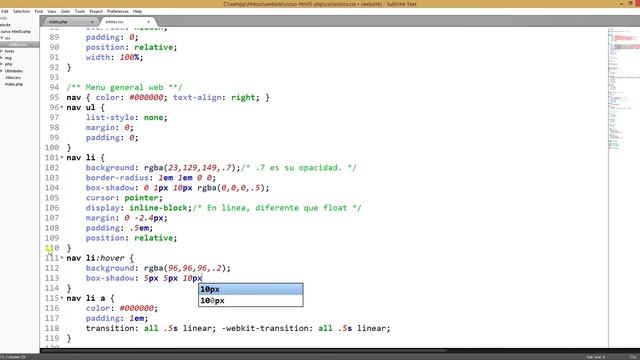Click 'rgba(96,96,96,.2)' on line 112
640x360 pixels.
coord(185,268)
